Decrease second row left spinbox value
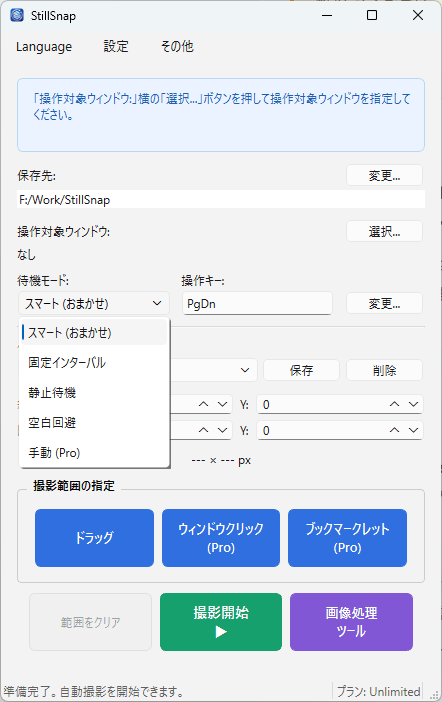Image resolution: width=442 pixels, height=702 pixels. click(223, 430)
